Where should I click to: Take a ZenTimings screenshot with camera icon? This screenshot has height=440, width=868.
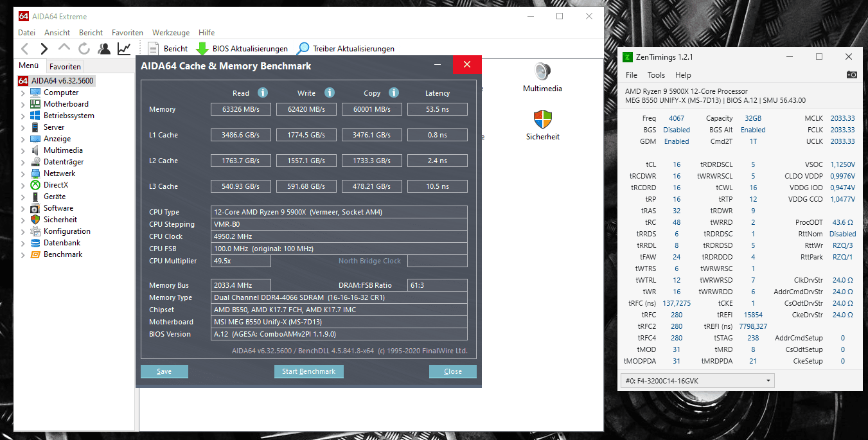tap(852, 75)
